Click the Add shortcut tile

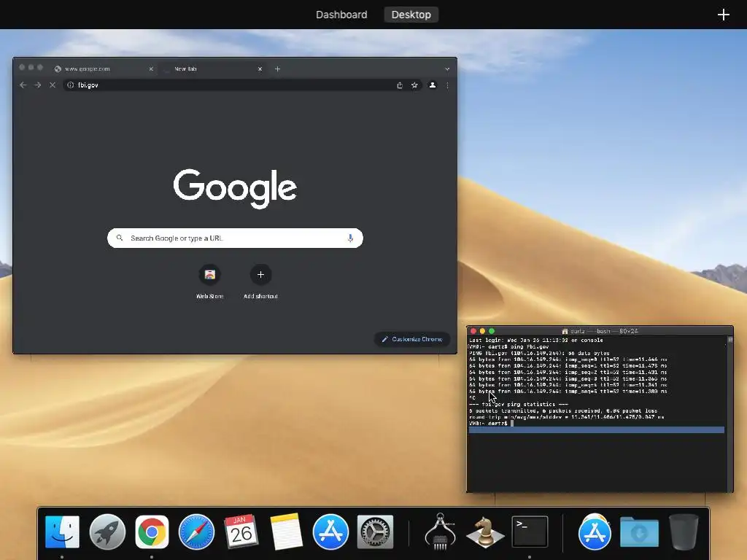[260, 282]
